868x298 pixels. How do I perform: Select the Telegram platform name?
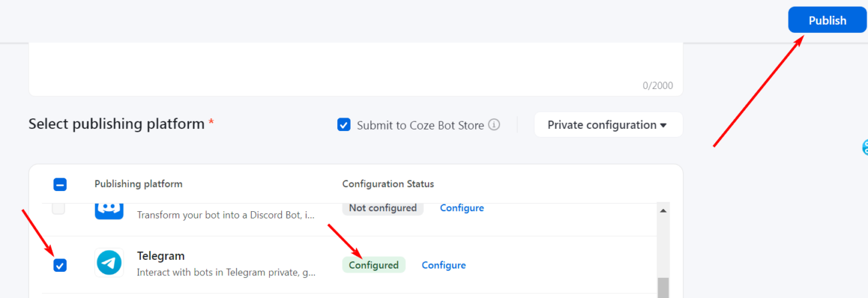point(161,256)
